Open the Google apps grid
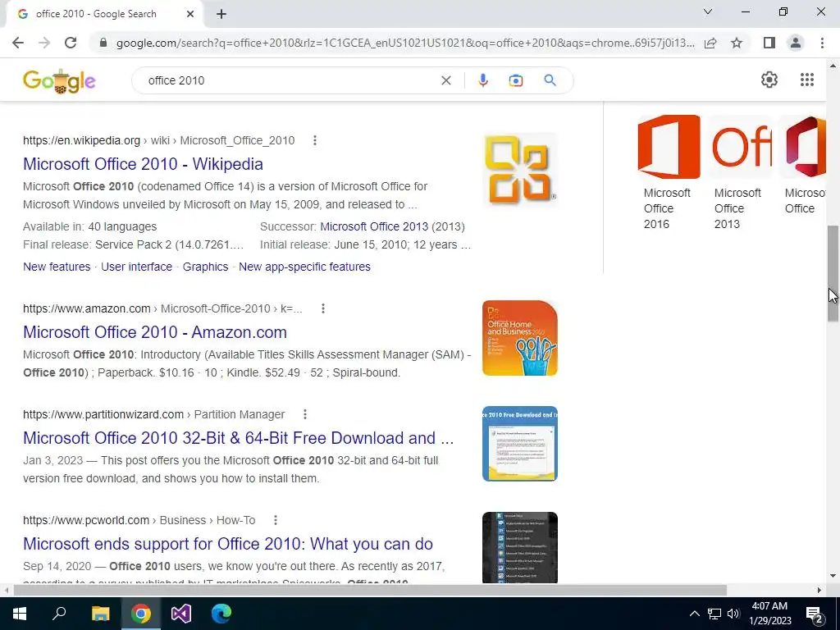 pyautogui.click(x=807, y=80)
